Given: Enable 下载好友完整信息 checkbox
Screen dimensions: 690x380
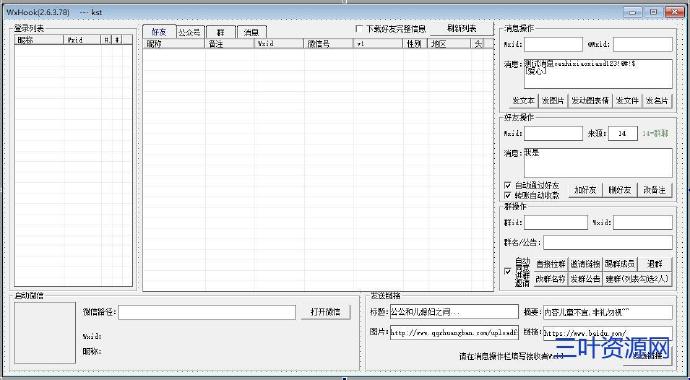Looking at the screenshot, I should (359, 29).
